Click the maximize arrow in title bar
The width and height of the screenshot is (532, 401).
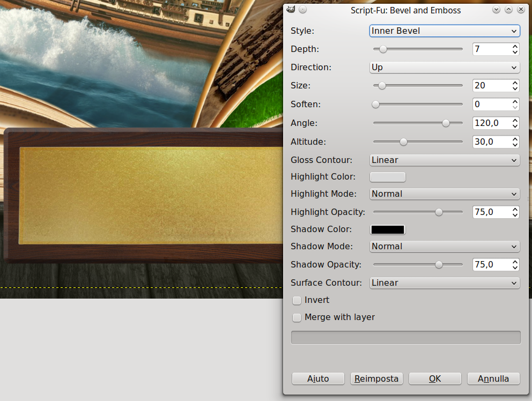(508, 10)
